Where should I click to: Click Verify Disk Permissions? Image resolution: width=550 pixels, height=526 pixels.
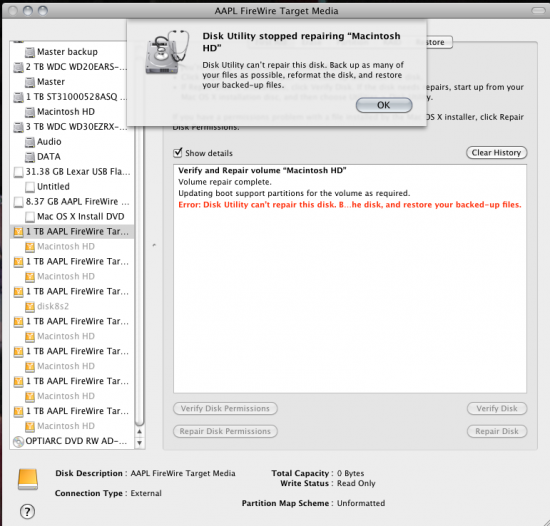(x=225, y=409)
